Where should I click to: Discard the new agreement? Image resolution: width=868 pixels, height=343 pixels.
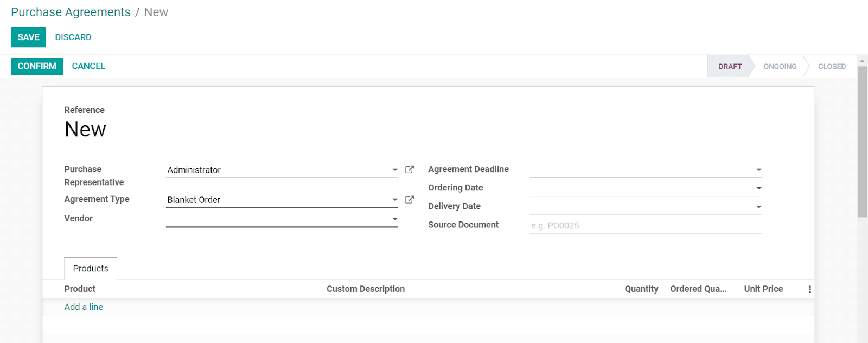73,37
